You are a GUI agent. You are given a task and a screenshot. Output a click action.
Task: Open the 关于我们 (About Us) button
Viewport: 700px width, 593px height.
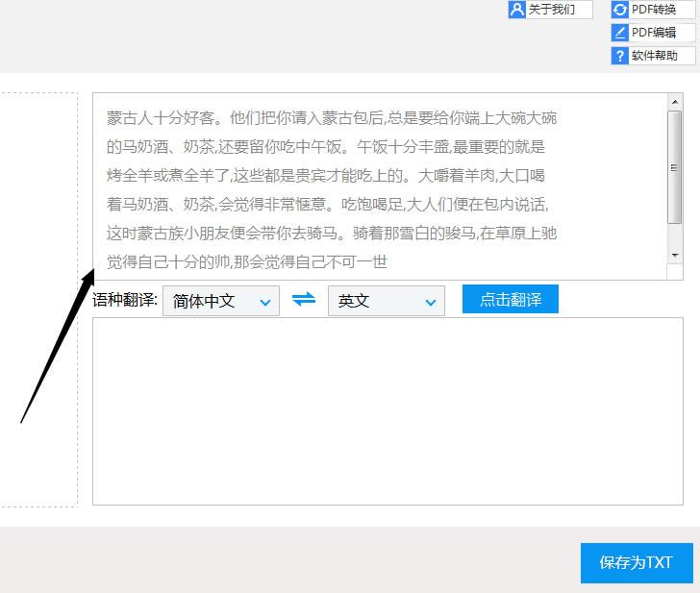click(550, 10)
